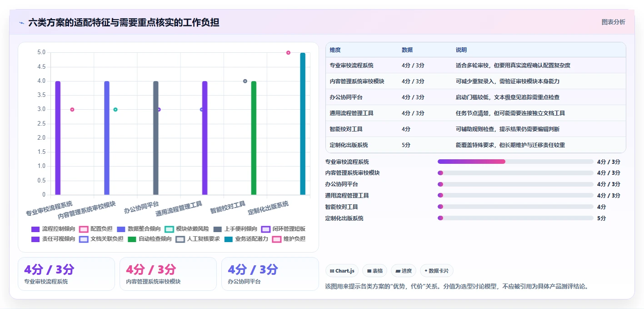Toggle the 责任可视倾向 legend entry
644x309 pixels.
(53, 239)
